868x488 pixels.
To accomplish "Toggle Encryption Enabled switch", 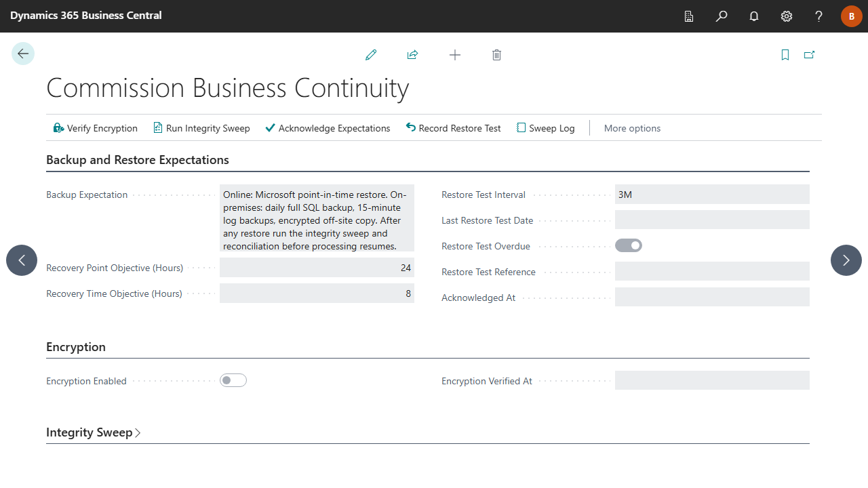I will [233, 380].
